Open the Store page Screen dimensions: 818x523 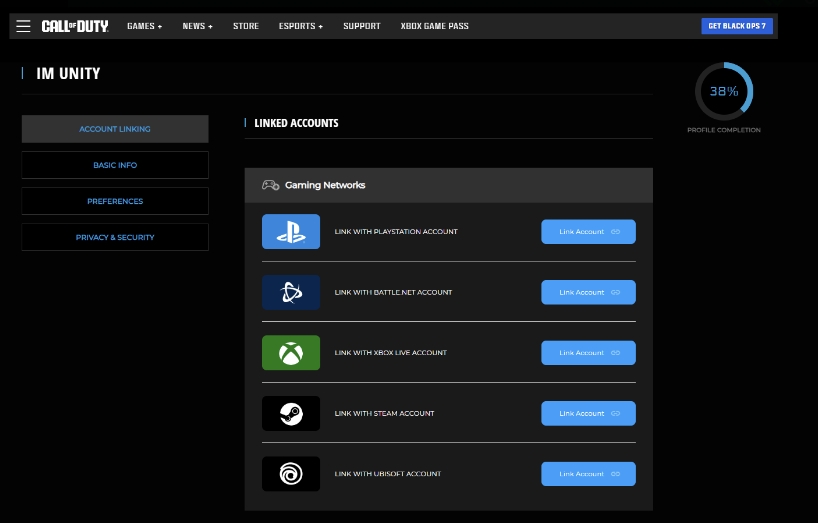click(x=246, y=26)
